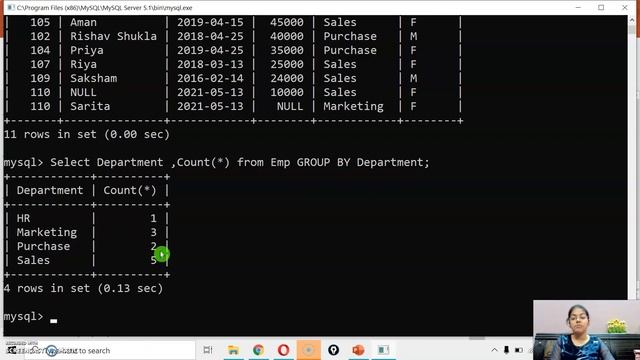Click the taskbar search box
Viewport: 640px width, 360px height.
[x=110, y=350]
